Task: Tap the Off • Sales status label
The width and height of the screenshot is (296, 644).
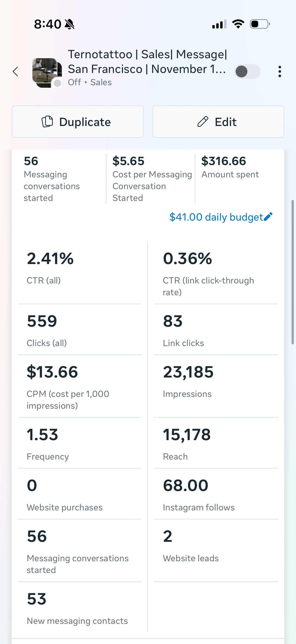Action: click(90, 82)
